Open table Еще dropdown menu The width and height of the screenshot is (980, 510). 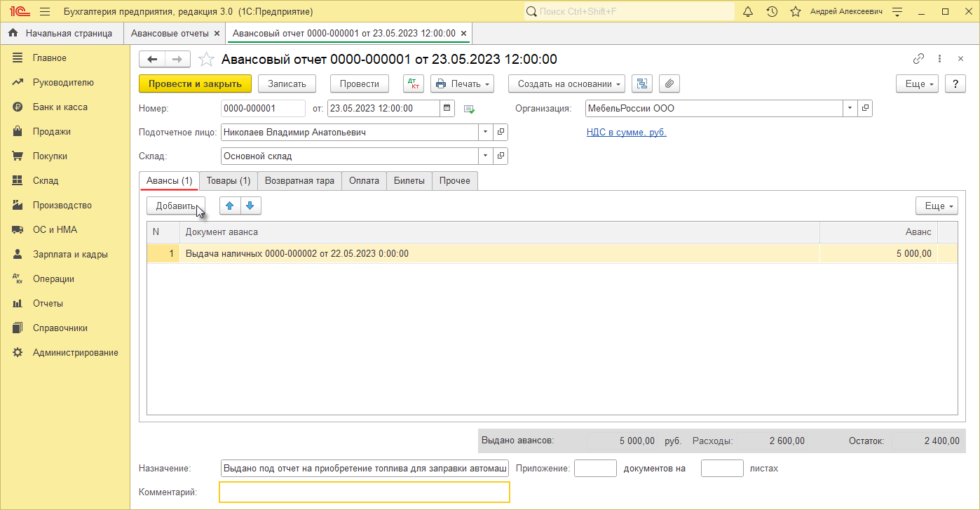(937, 206)
